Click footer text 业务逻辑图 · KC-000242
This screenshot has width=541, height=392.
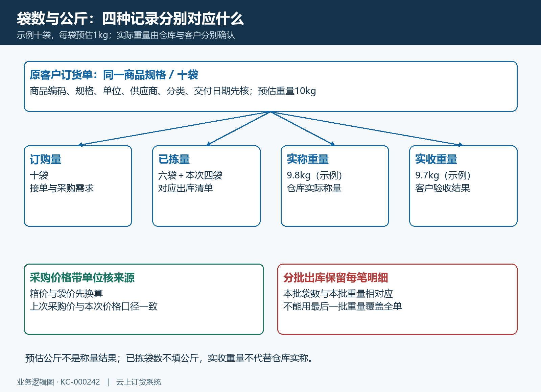(x=58, y=382)
